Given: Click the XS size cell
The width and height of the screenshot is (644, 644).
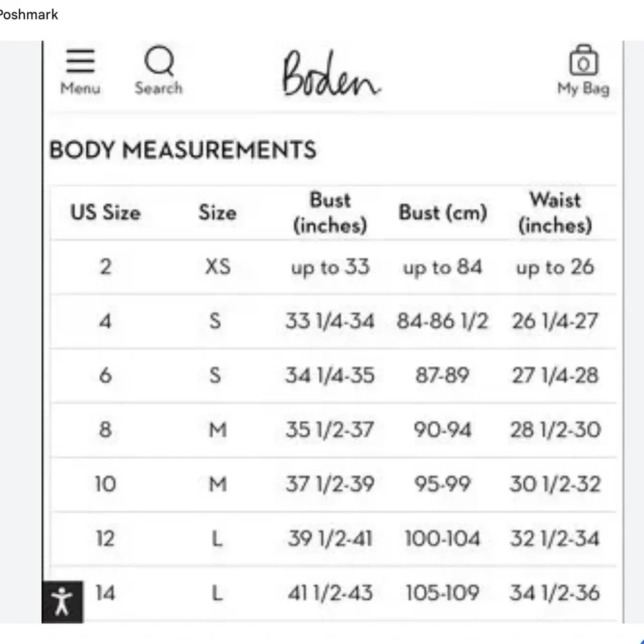Looking at the screenshot, I should coord(217,267).
